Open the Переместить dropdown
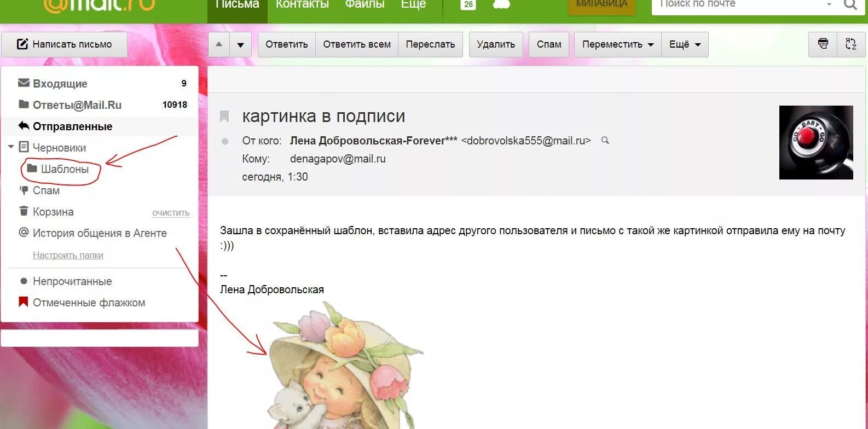 click(x=618, y=44)
